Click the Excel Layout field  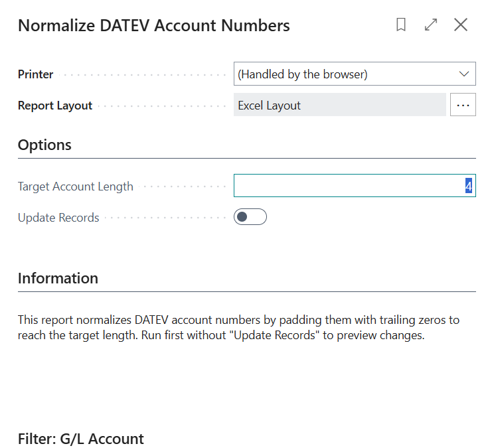pos(339,105)
